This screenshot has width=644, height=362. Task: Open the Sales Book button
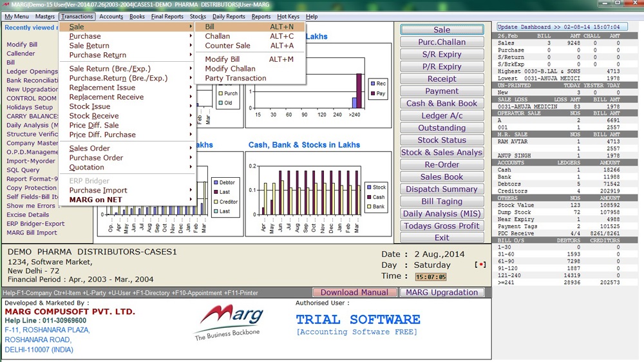(442, 176)
